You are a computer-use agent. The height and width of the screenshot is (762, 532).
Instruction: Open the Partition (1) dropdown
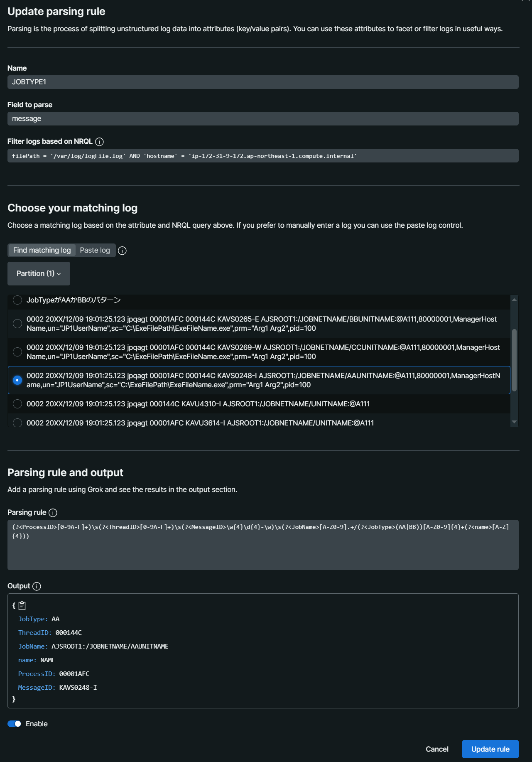(x=39, y=273)
